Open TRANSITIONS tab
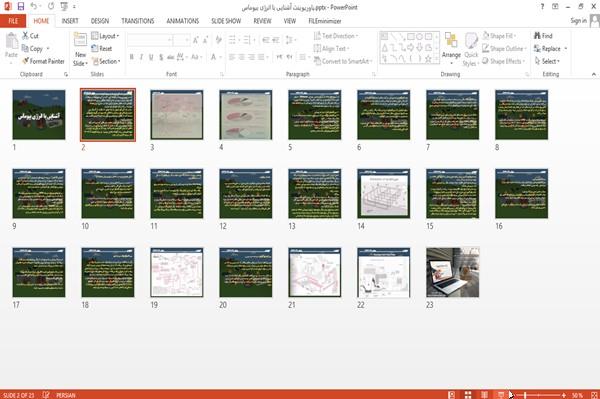 pos(138,21)
